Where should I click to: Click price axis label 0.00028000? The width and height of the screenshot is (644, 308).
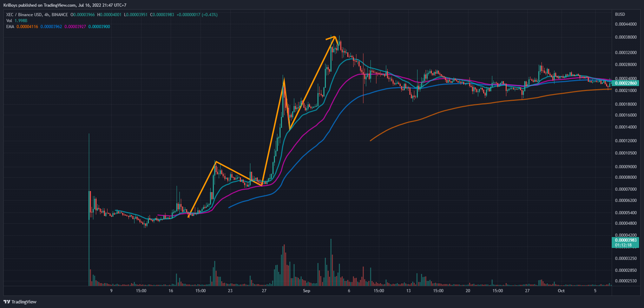[626, 65]
